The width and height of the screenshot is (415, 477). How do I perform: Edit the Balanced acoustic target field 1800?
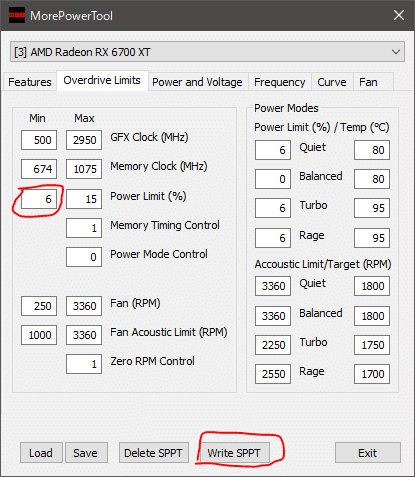coord(372,316)
